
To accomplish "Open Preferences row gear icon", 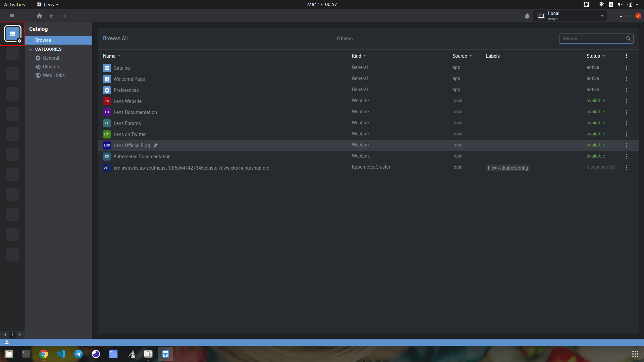I will tap(107, 90).
